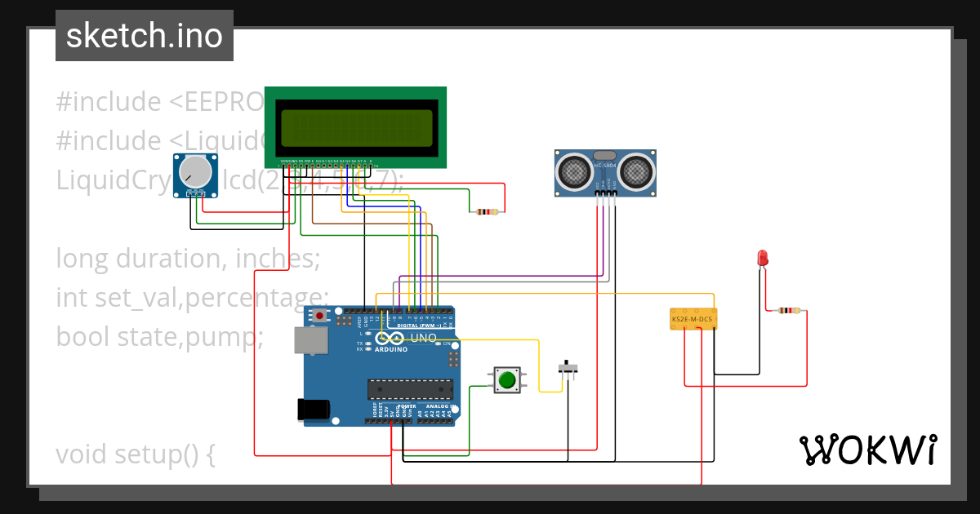Click the AREF pin header on the UNO
Image resolution: width=980 pixels, height=514 pixels.
click(x=359, y=311)
